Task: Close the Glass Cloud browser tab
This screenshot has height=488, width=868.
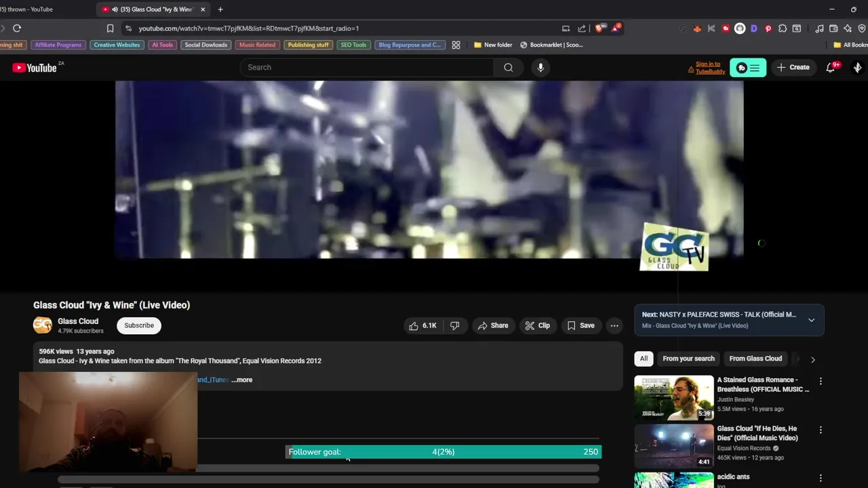Action: point(202,9)
